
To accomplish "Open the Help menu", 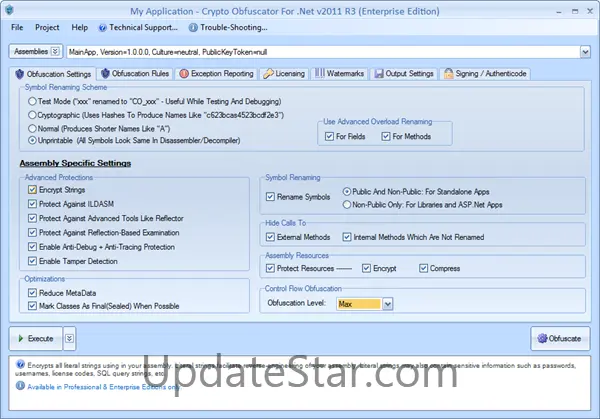I will (80, 28).
